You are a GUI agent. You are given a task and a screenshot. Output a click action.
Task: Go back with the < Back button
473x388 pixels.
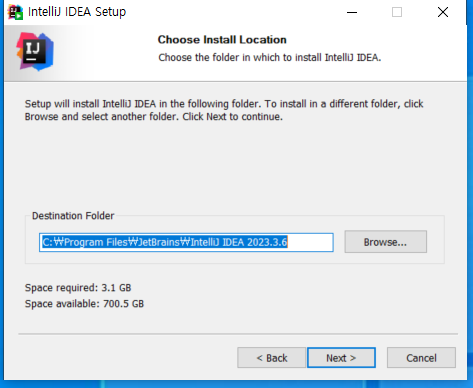click(x=271, y=358)
